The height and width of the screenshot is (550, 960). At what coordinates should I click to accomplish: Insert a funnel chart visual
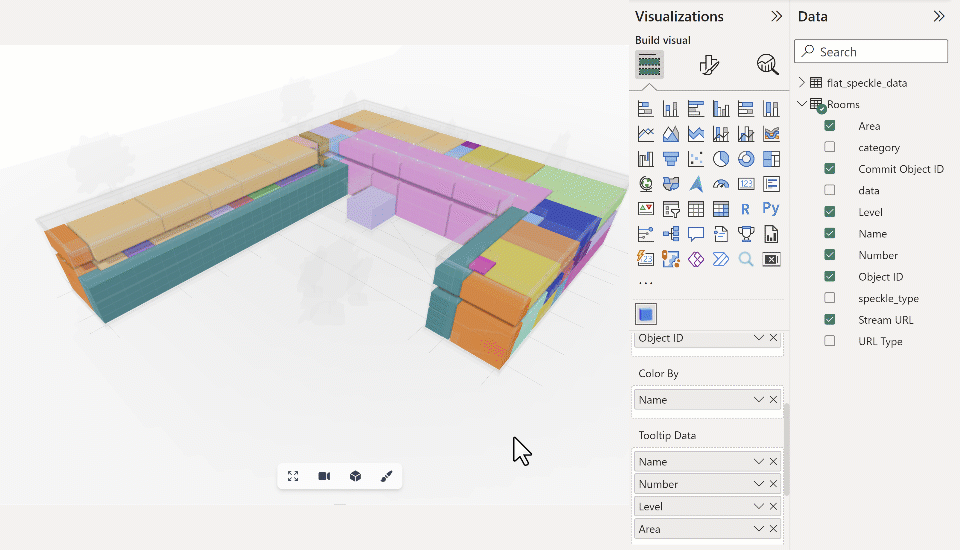pos(670,159)
